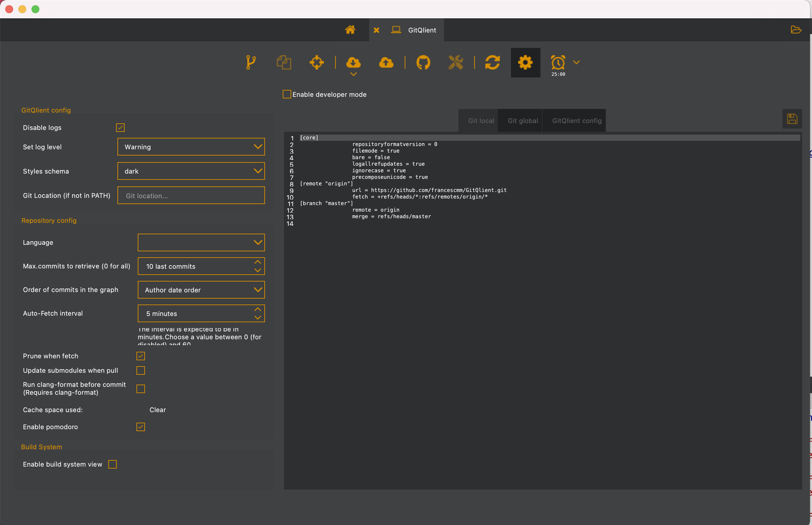Open Order of commits dropdown
This screenshot has height=525, width=812.
[x=201, y=290]
